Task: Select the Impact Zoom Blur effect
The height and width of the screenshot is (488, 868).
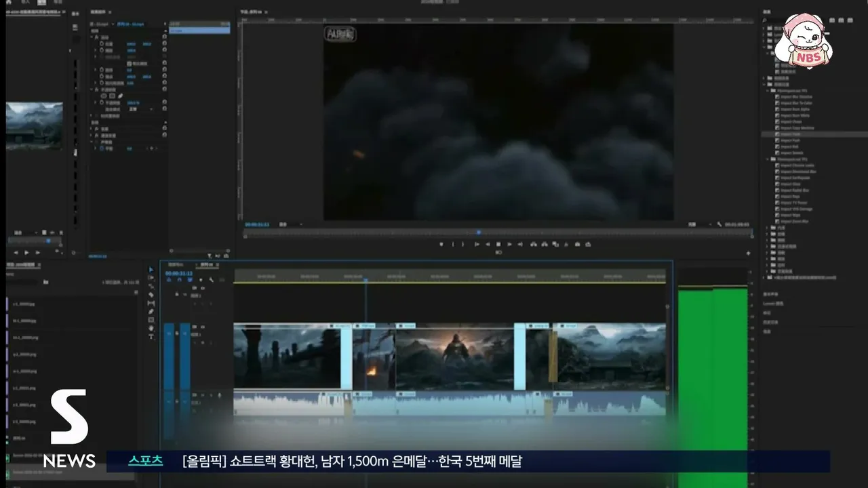Action: 795,221
